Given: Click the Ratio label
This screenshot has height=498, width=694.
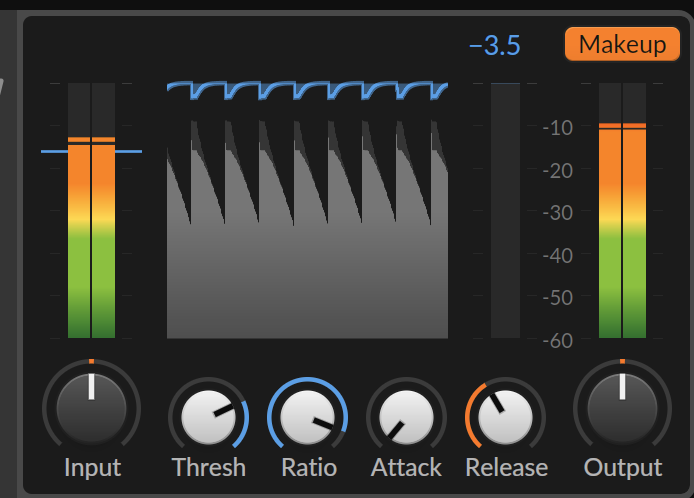Looking at the screenshot, I should (309, 467).
